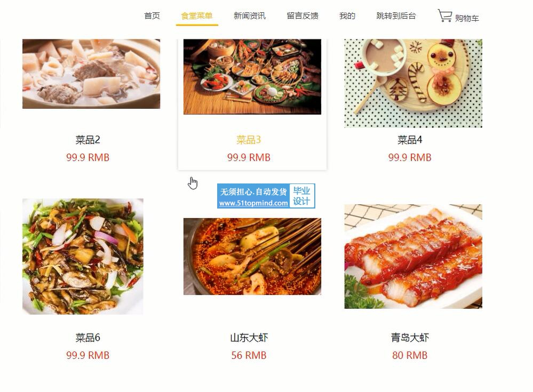Viewport: 533px width, 392px height.
Task: Click the 菜品3 title
Action: pos(249,140)
